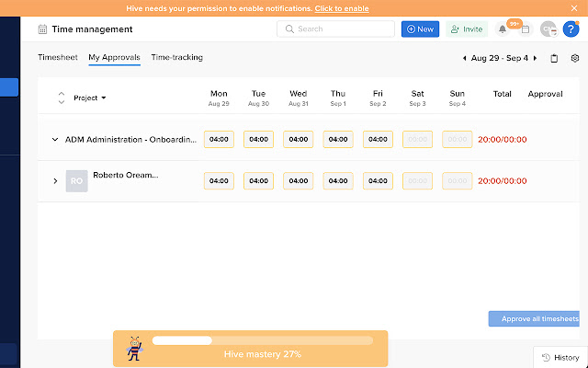Click Roberto row Tuesday 04:00 cell
Image resolution: width=588 pixels, height=368 pixels.
coord(259,181)
